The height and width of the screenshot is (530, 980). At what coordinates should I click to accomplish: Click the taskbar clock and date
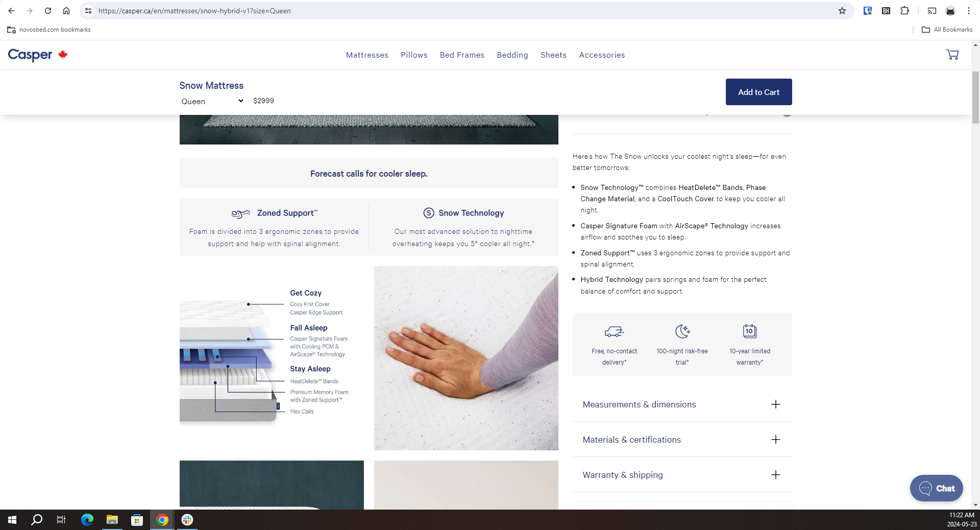pyautogui.click(x=962, y=520)
